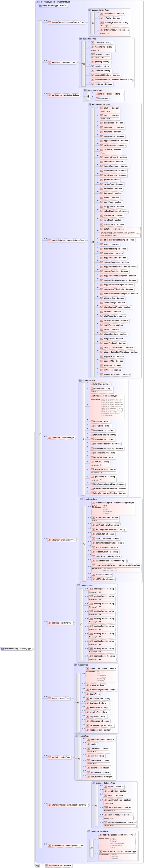Click the listToPublic : boolean element

coord(112,14)
